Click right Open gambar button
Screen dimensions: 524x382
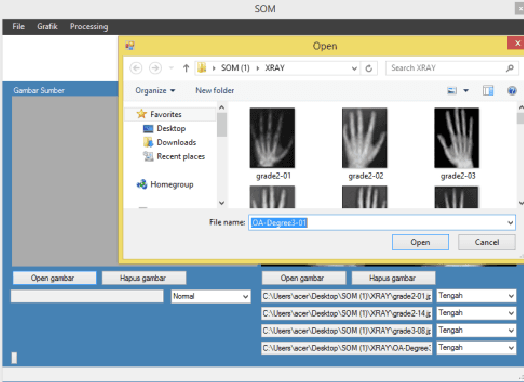pyautogui.click(x=303, y=278)
